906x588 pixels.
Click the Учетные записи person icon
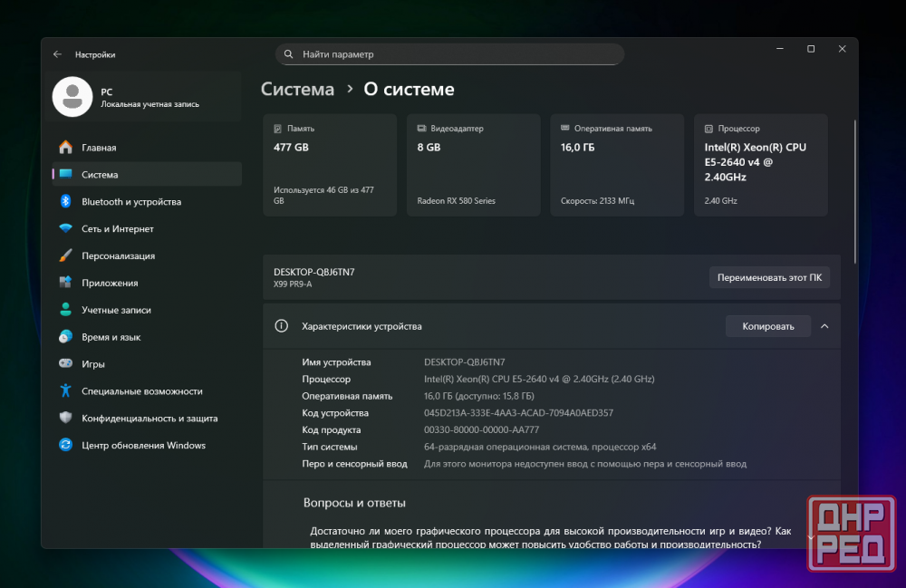tap(66, 310)
